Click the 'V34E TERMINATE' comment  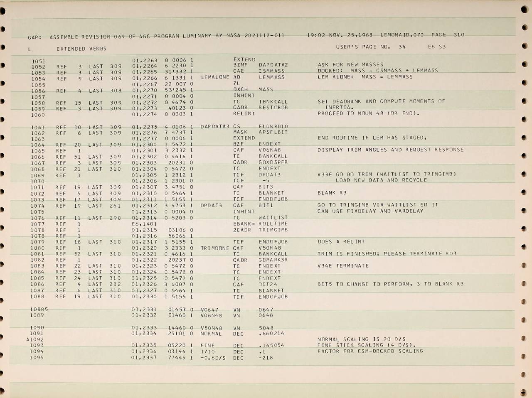point(343,266)
